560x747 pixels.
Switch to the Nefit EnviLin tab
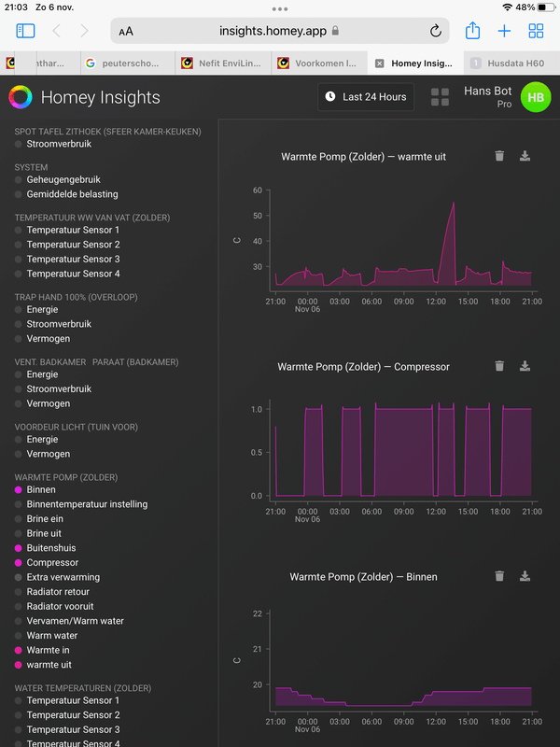pos(222,63)
